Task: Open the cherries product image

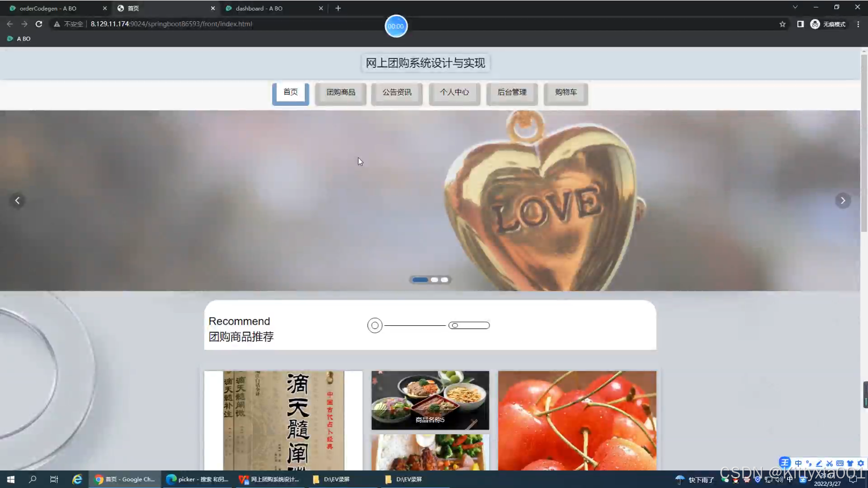Action: (577, 420)
